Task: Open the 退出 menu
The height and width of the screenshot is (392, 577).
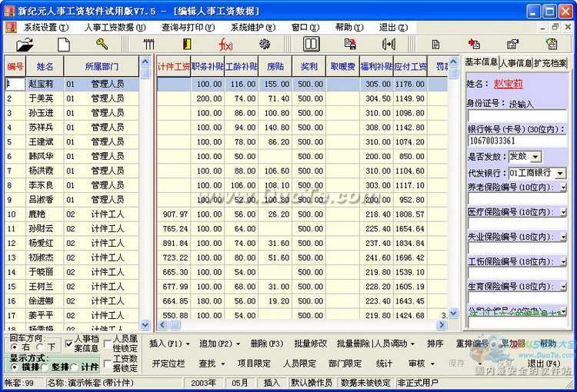Action: pos(393,27)
